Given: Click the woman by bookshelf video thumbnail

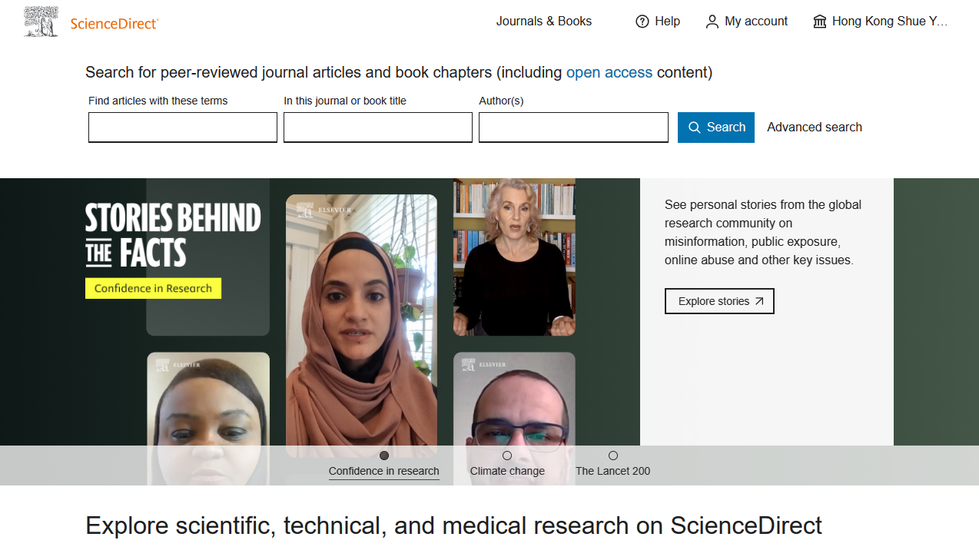Looking at the screenshot, I should [x=514, y=257].
